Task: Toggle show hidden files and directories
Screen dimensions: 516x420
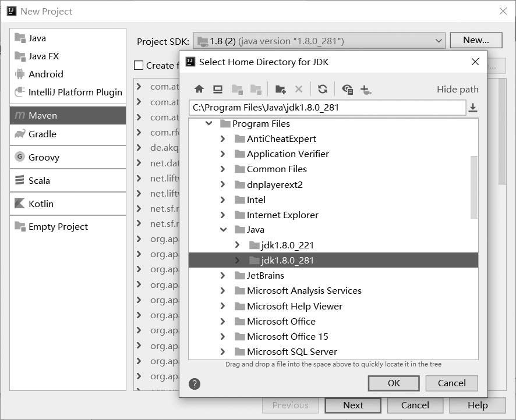Action: [x=348, y=89]
